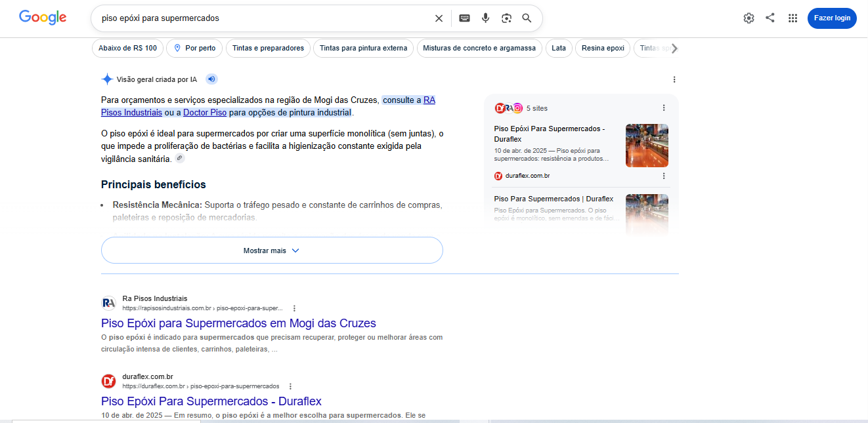This screenshot has height=423, width=868.
Task: Select the 'Tintas e preparadores' chip
Action: [x=268, y=48]
